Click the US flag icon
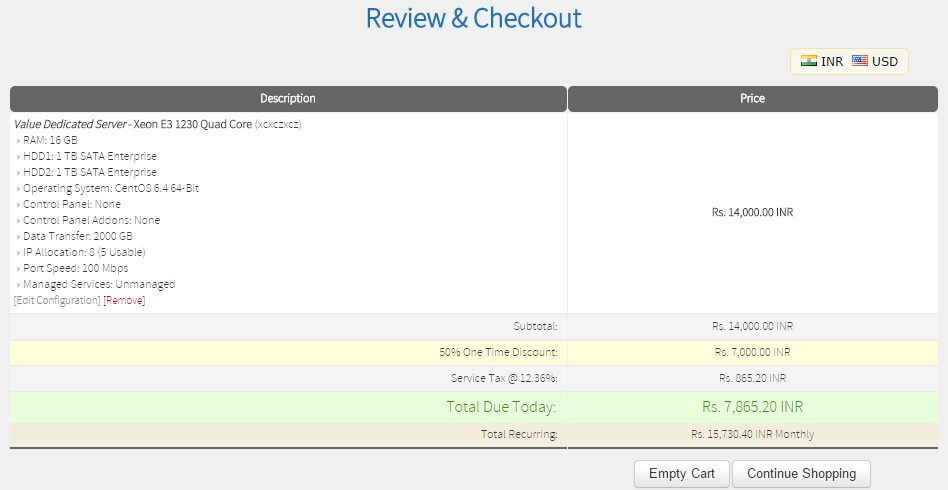This screenshot has height=490, width=948. (x=860, y=61)
